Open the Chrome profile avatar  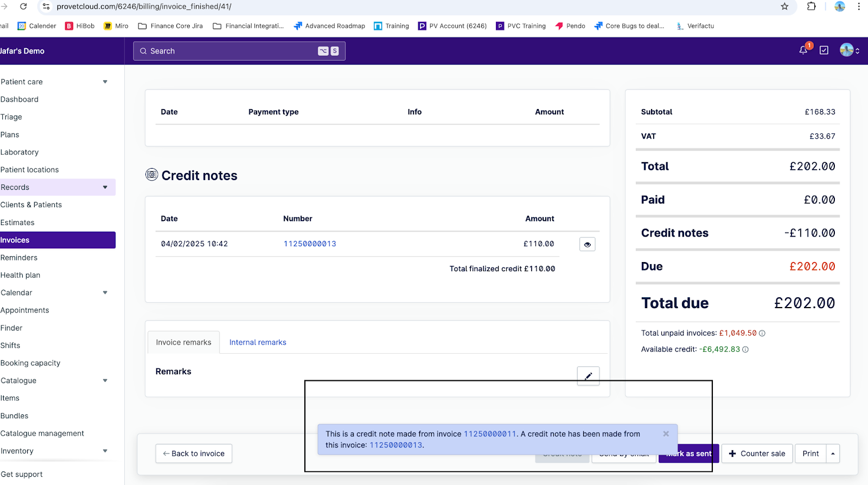[840, 7]
